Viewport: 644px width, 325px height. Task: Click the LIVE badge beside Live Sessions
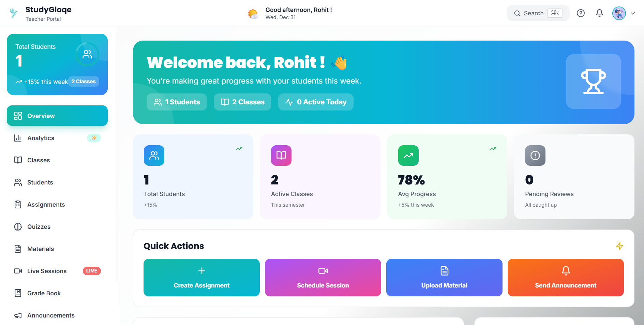click(92, 271)
